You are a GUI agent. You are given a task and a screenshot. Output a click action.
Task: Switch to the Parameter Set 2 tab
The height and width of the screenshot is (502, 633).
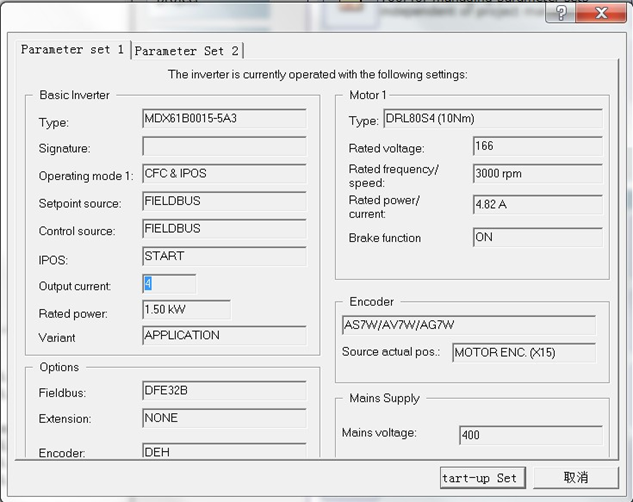click(187, 50)
